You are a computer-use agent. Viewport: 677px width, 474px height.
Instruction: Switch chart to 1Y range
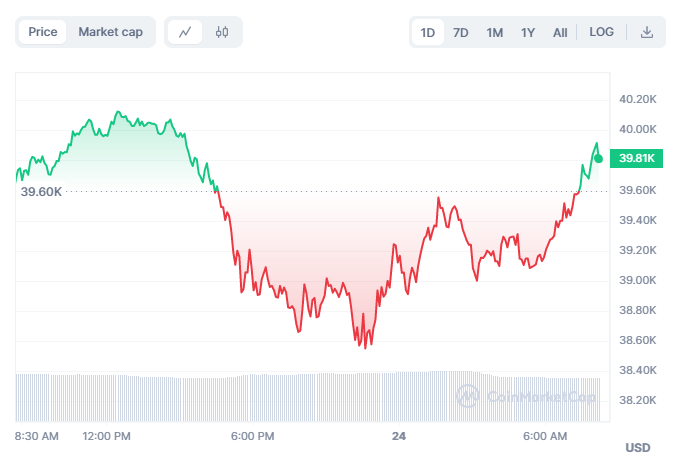tap(528, 32)
